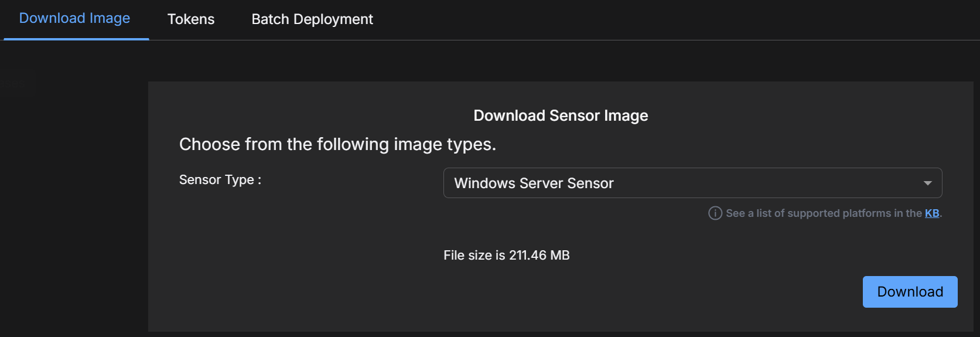Switch to the Tokens tab

(191, 19)
